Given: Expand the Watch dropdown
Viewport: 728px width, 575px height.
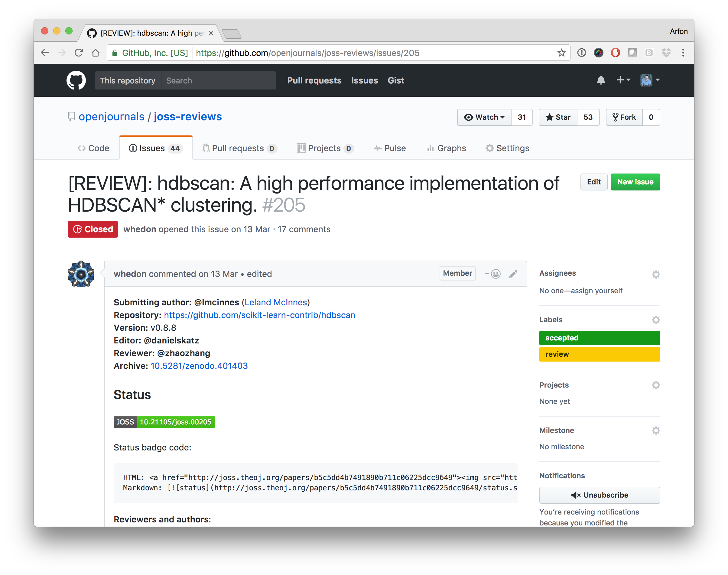Looking at the screenshot, I should 484,117.
